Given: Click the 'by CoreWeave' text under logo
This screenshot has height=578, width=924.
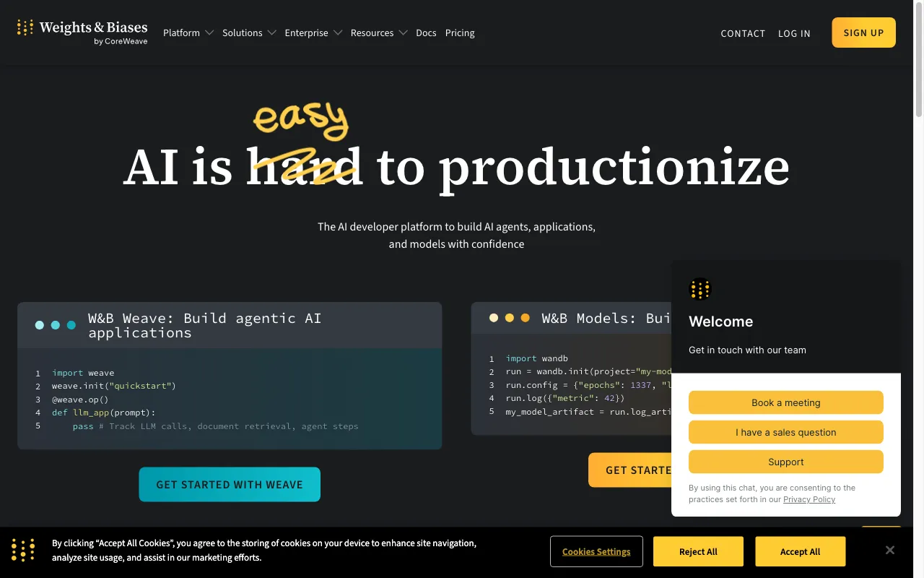Looking at the screenshot, I should (121, 42).
